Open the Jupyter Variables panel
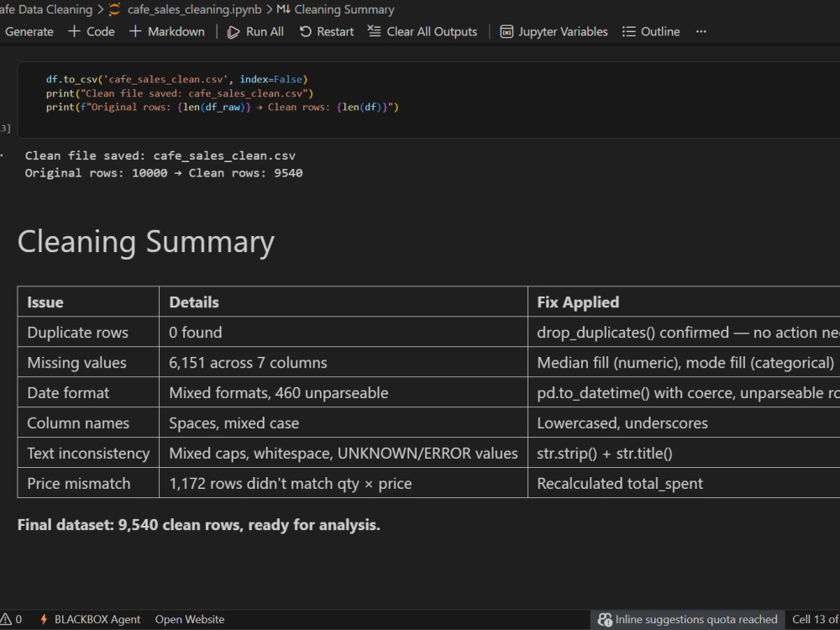840x630 pixels. tap(554, 32)
